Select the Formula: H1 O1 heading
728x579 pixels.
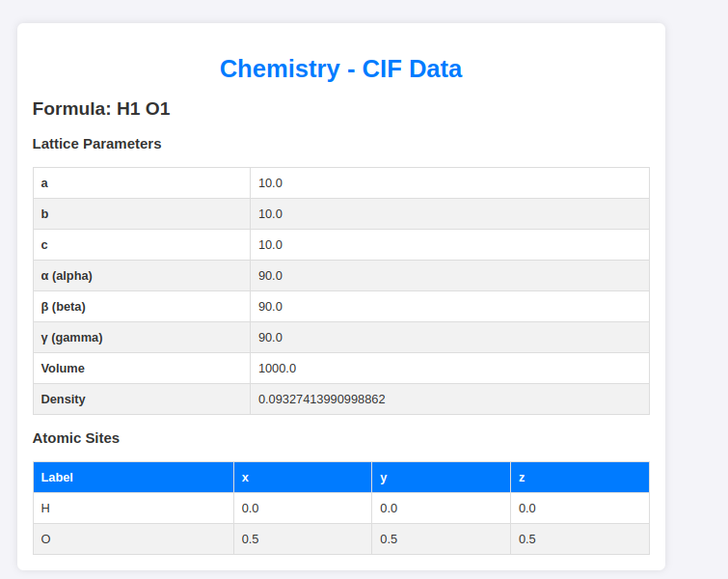pos(101,109)
